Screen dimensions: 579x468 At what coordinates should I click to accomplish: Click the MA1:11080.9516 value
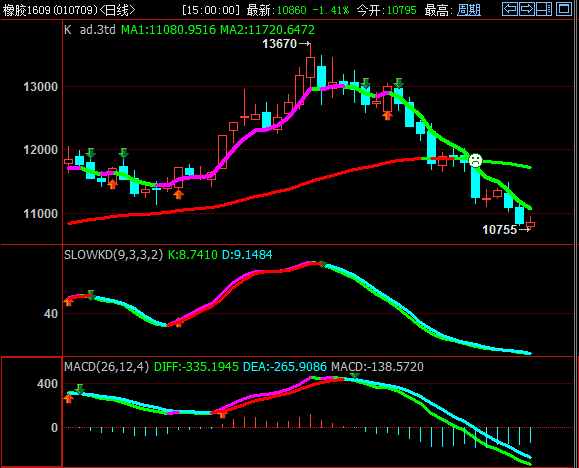click(x=168, y=30)
